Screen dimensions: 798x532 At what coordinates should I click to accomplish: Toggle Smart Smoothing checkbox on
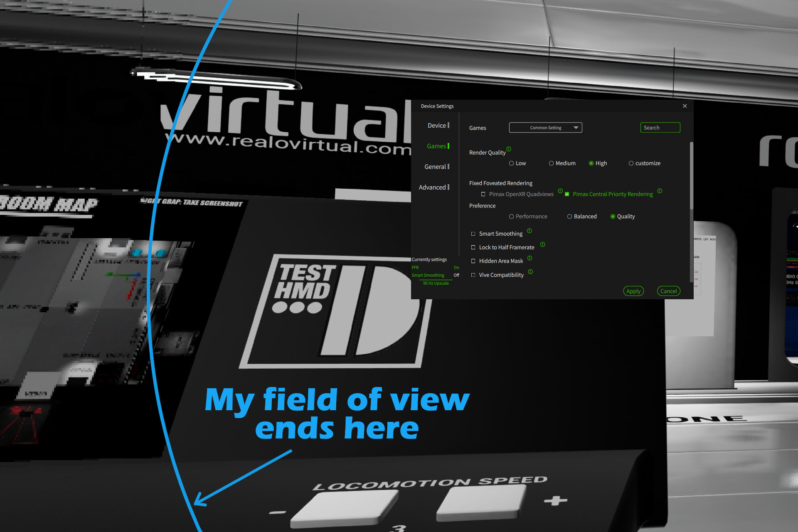point(472,233)
